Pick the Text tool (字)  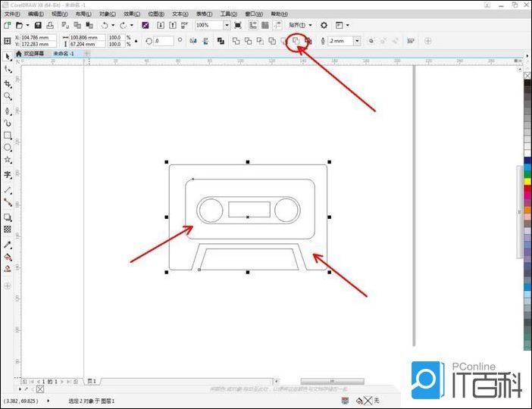(x=8, y=174)
